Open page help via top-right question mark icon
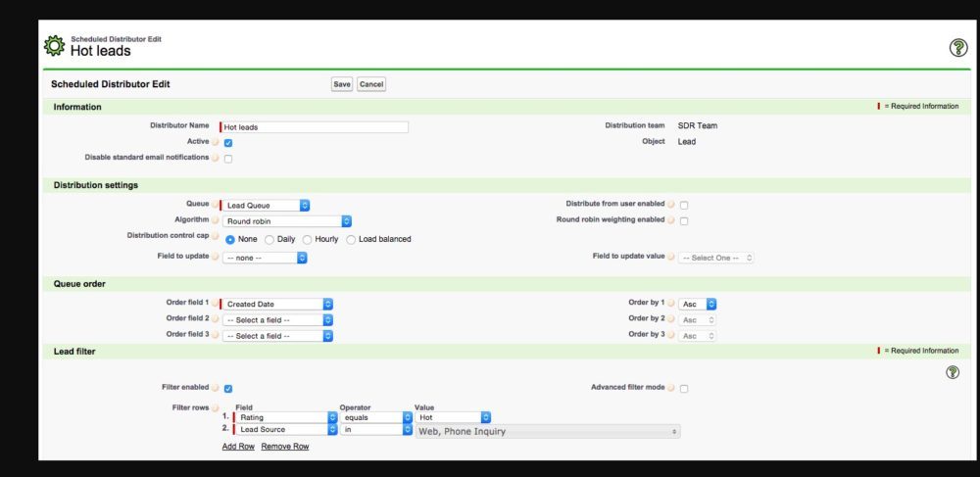This screenshot has height=477, width=980. tap(958, 47)
